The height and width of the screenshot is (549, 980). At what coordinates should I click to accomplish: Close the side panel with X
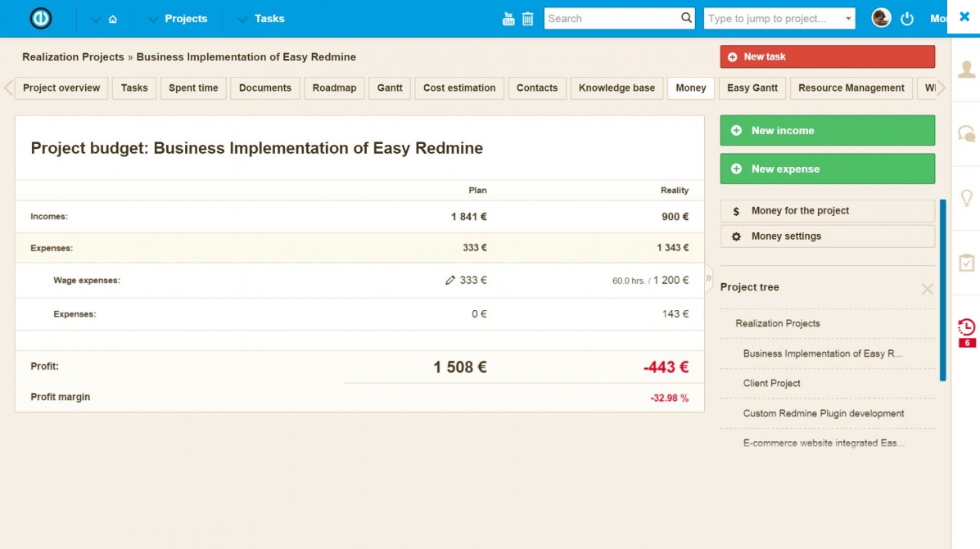pos(964,17)
